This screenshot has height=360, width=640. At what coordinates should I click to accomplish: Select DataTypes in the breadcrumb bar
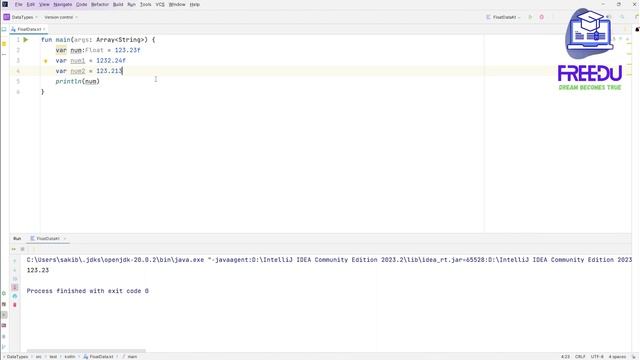coord(17,357)
